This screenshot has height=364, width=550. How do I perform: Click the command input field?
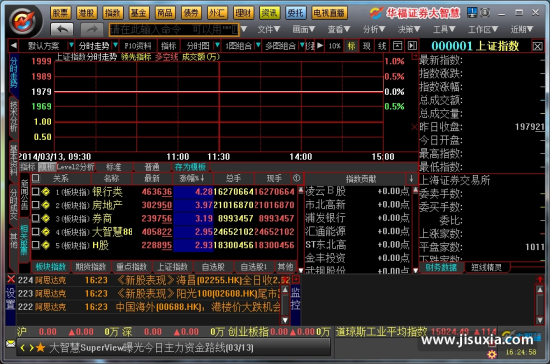pos(174,30)
